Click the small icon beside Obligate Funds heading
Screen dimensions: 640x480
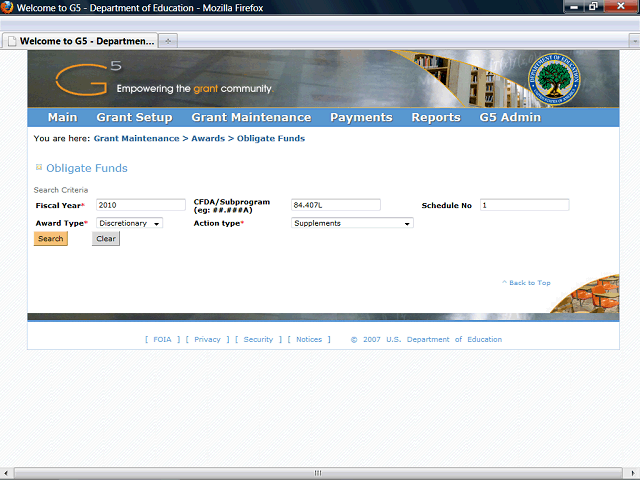[39, 167]
